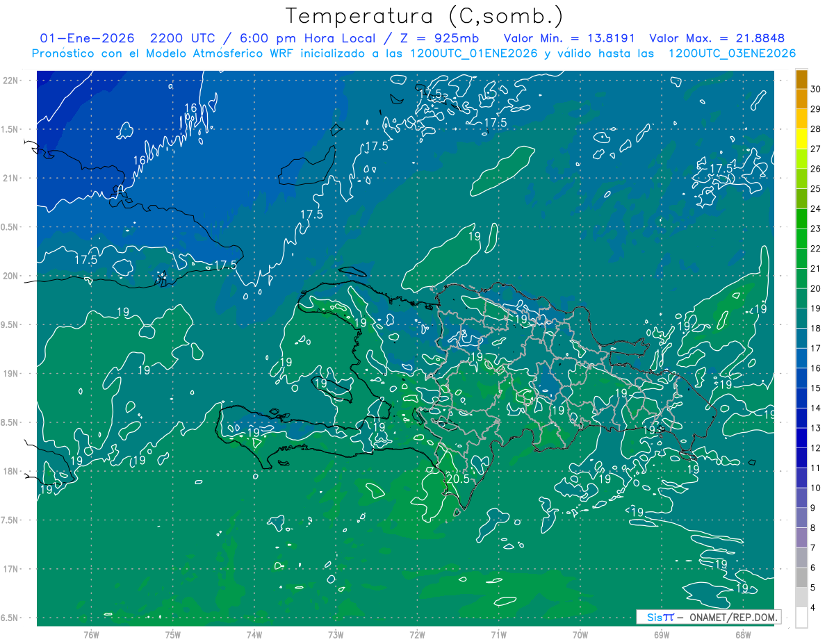Click the "20N" latitude label
This screenshot has height=644, width=834.
[10, 276]
